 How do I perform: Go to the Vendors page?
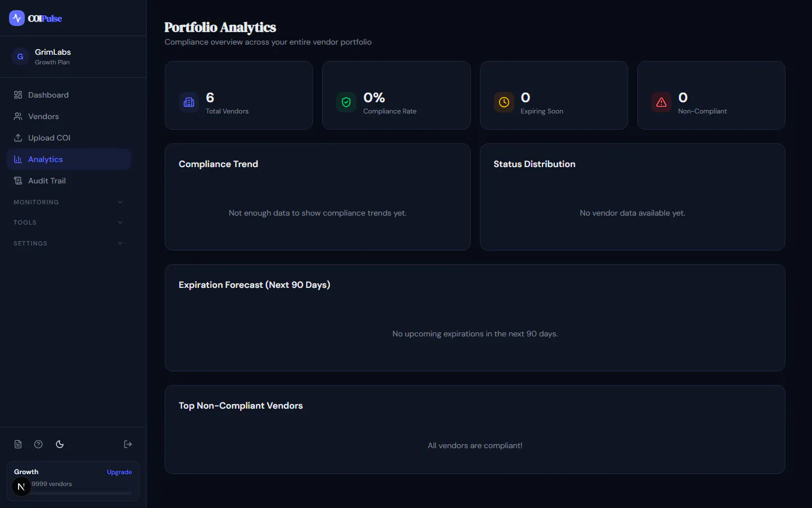pos(69,116)
